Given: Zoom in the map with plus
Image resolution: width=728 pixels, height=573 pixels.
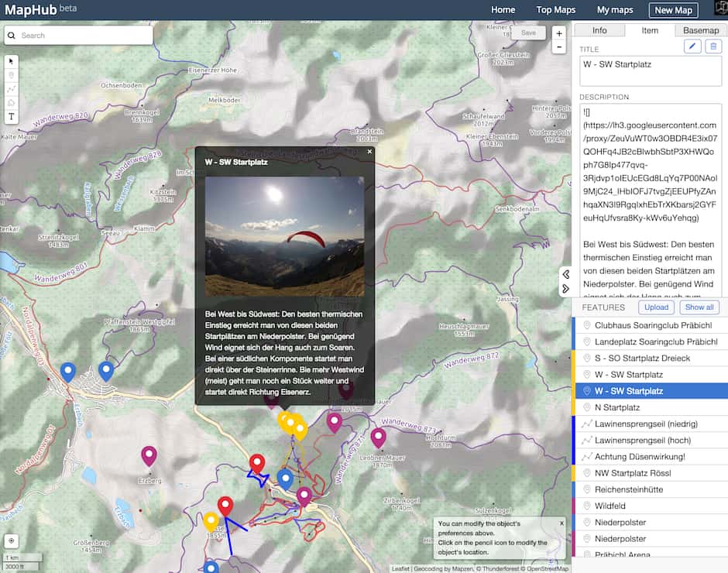Looking at the screenshot, I should coord(559,33).
